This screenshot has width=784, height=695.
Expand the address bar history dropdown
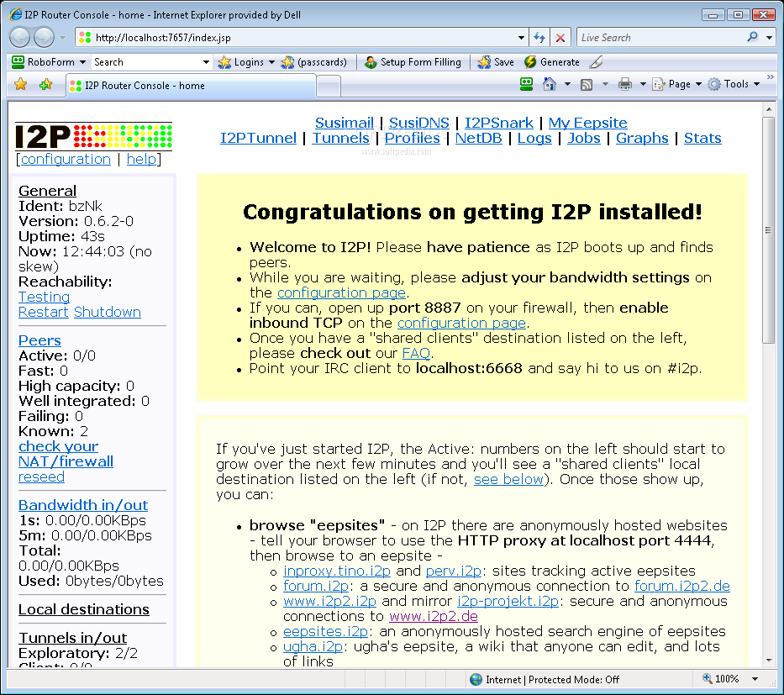[521, 38]
